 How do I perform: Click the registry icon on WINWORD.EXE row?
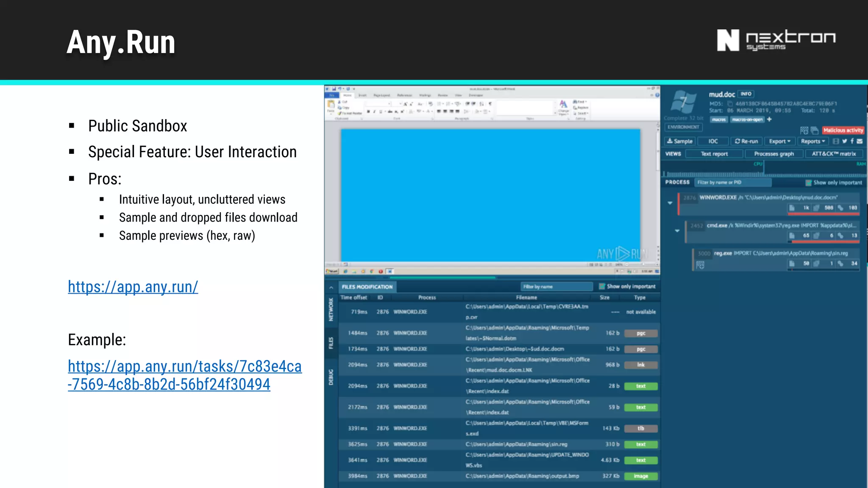(816, 208)
